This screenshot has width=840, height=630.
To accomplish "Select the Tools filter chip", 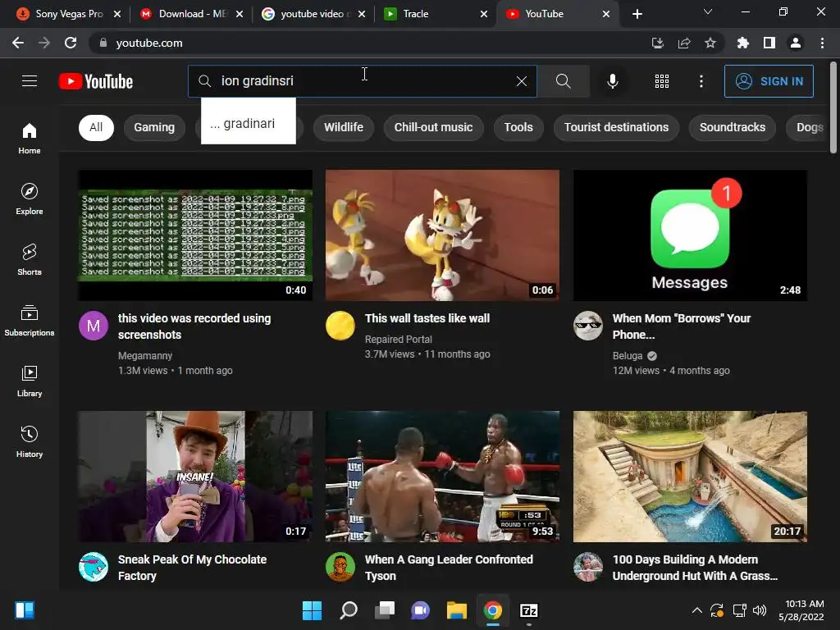I will coord(518,127).
